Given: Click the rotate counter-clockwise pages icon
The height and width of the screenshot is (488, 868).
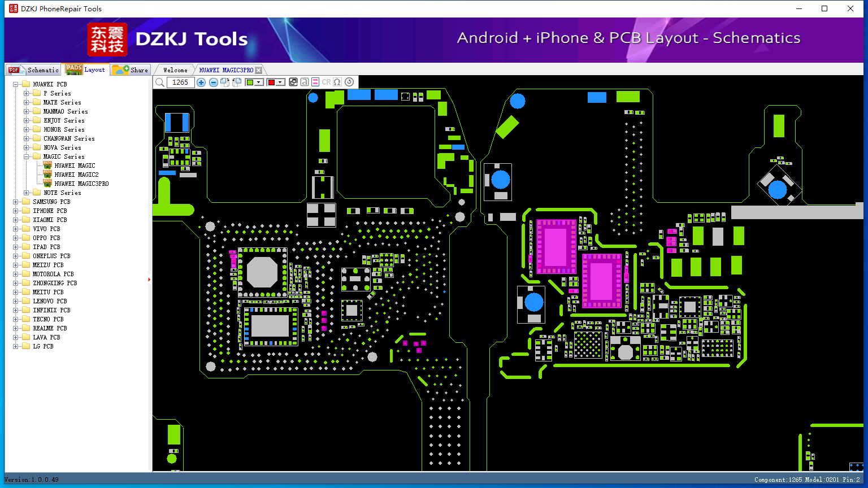Looking at the screenshot, I should click(x=237, y=82).
